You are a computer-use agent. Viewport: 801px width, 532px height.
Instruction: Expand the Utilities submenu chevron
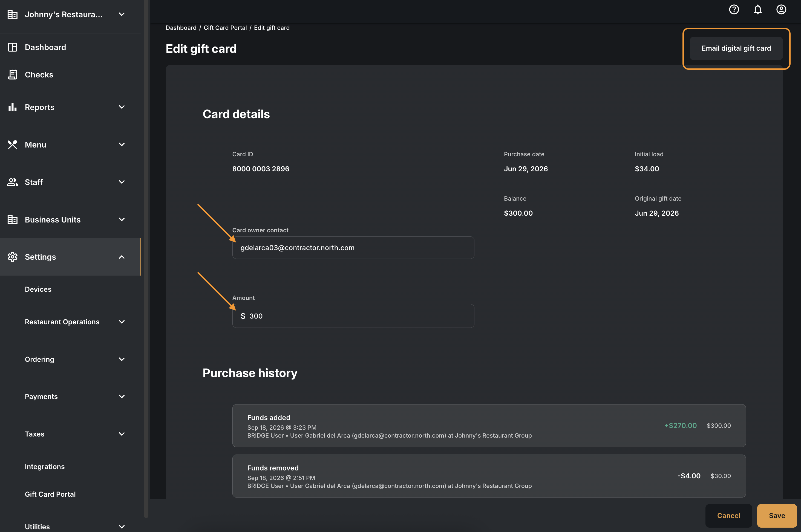(122, 527)
